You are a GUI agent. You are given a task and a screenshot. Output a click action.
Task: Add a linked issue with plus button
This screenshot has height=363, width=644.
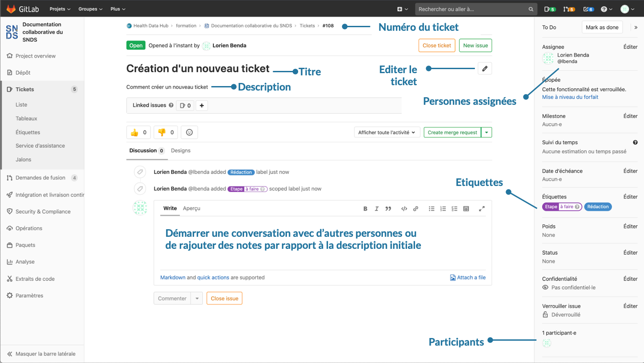pos(202,106)
